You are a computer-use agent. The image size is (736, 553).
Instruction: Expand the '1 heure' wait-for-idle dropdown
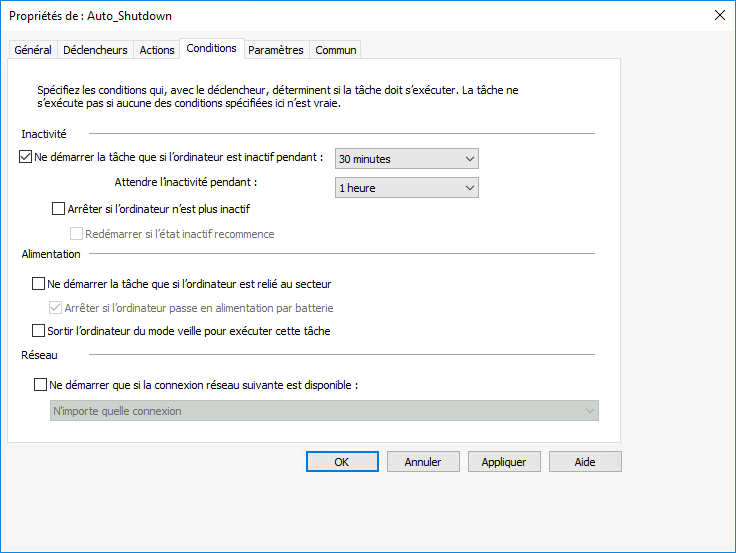coord(406,188)
